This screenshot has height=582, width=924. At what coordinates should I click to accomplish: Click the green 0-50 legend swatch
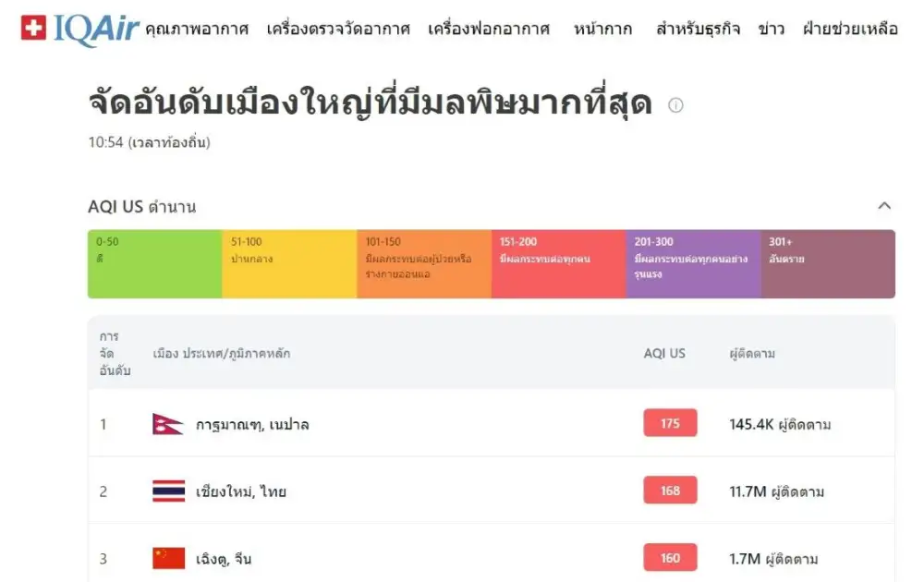click(x=154, y=264)
